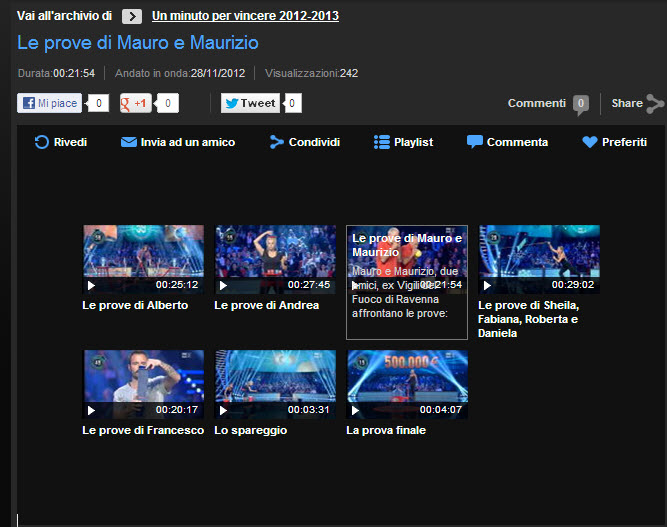Add to Preferiti with heart icon

(x=590, y=142)
